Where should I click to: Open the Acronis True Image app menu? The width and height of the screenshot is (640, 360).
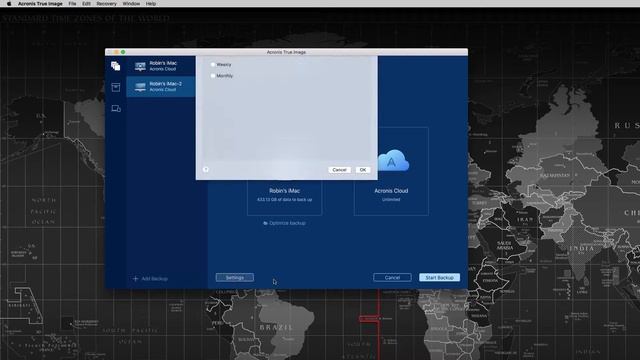click(40, 3)
